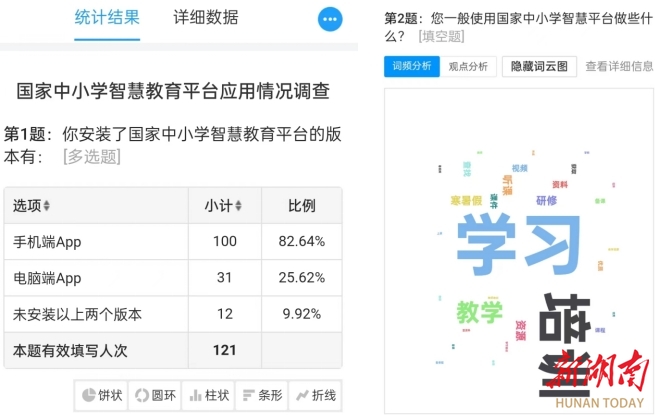Show results as 饼状 pie chart
Image resolution: width=655 pixels, height=415 pixels.
click(x=102, y=395)
